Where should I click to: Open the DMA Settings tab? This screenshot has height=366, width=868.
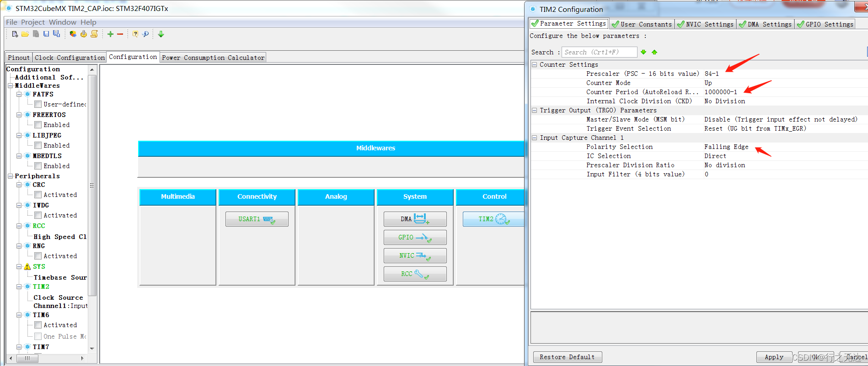pyautogui.click(x=766, y=24)
